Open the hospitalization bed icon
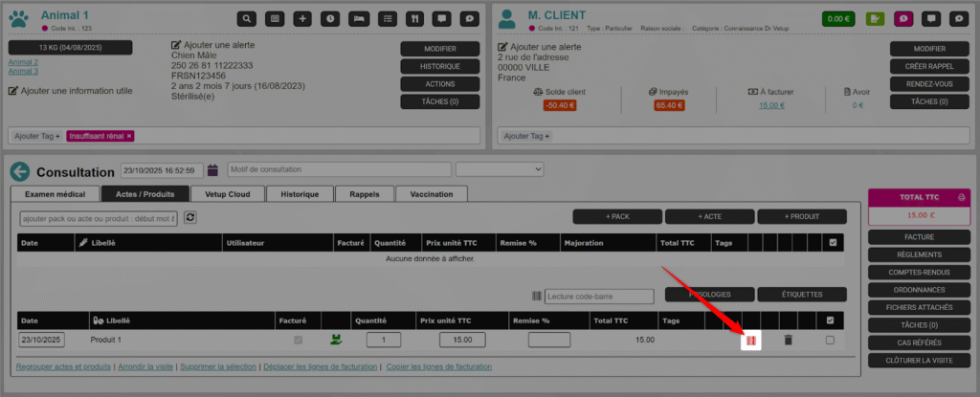 click(358, 18)
